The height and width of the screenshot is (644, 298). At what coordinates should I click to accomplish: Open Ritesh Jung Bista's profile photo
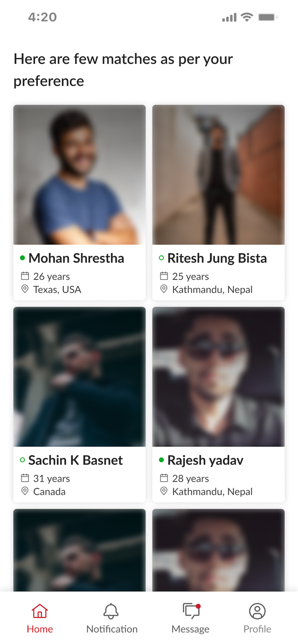click(218, 174)
